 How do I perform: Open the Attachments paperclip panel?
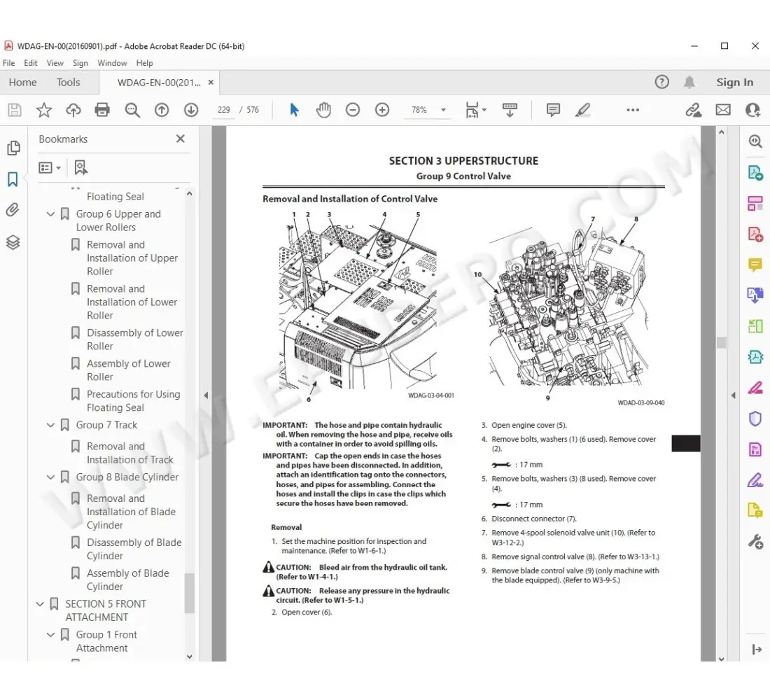pos(13,211)
